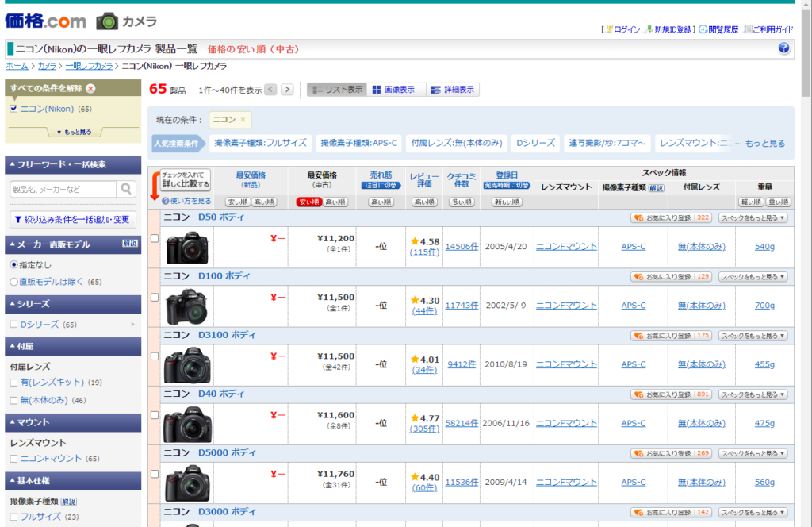Switch to 画像表示 image view tab
Screen dimensions: 812x527
(x=394, y=90)
